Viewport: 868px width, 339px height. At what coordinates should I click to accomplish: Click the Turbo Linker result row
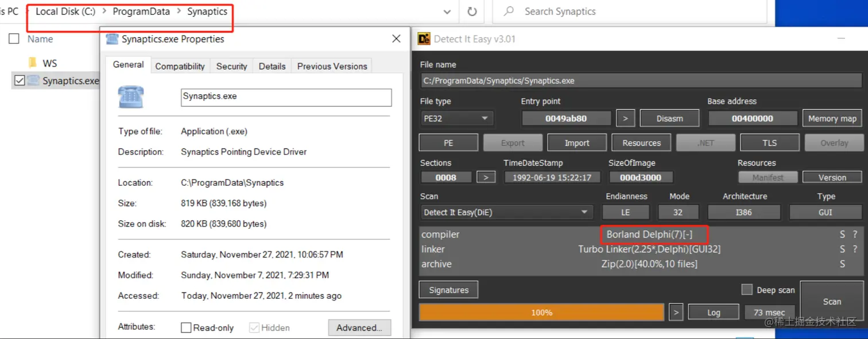649,250
